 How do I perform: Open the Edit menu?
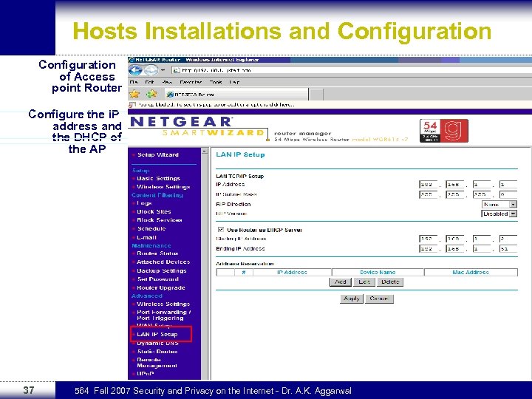pyautogui.click(x=149, y=82)
